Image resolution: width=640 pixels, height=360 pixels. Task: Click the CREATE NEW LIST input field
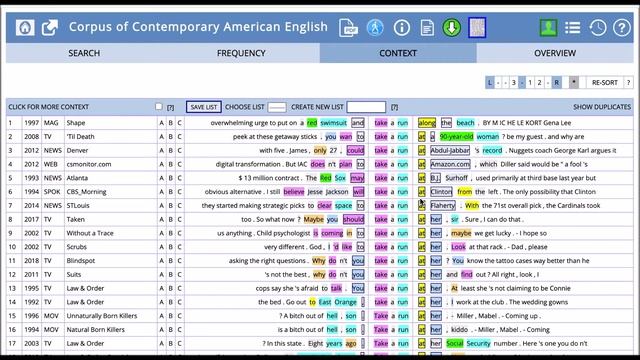coord(366,107)
